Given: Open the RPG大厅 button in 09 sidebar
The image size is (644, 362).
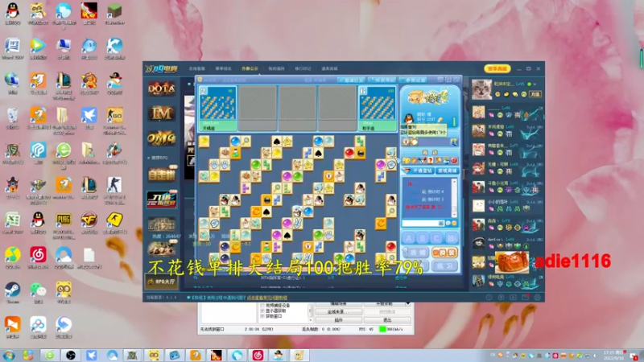Looking at the screenshot, I should click(x=162, y=282).
